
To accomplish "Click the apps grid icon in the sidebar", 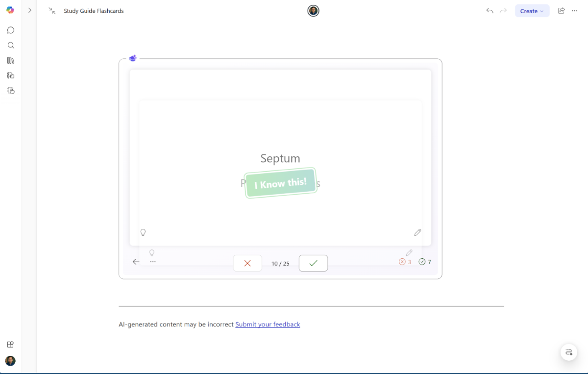I will [x=10, y=345].
